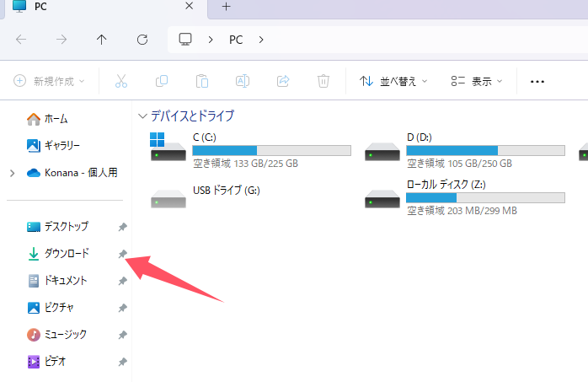This screenshot has height=382, width=588.
Task: Expand the Konana - 個人用 OneDrive node
Action: 13,173
